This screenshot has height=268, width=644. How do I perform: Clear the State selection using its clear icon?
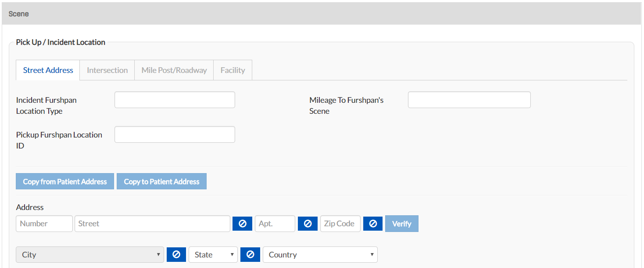(250, 254)
